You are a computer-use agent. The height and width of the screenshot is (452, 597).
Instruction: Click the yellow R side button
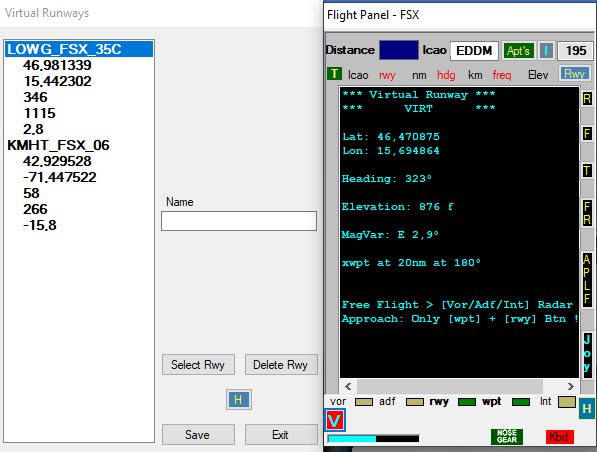click(587, 99)
